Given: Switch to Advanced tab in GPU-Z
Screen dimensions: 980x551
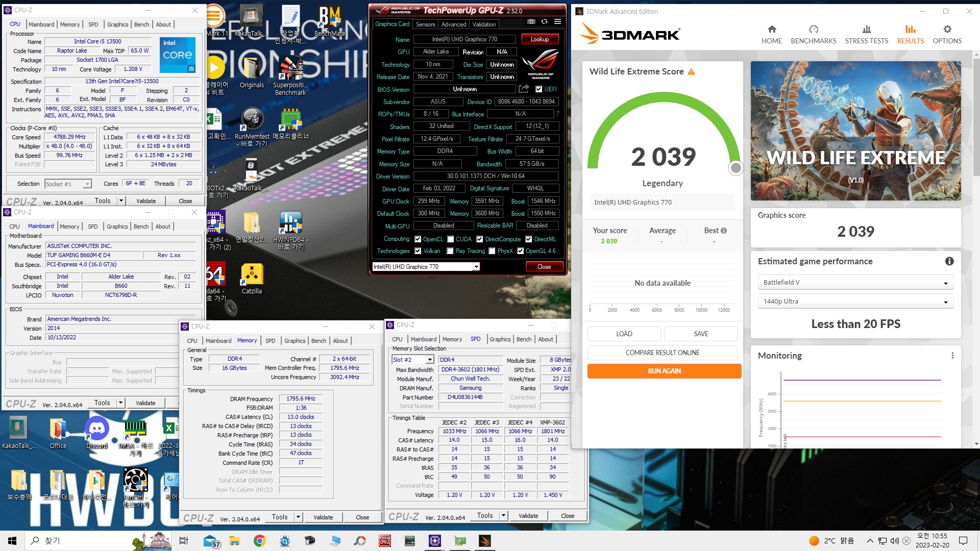Looking at the screenshot, I should 454,24.
